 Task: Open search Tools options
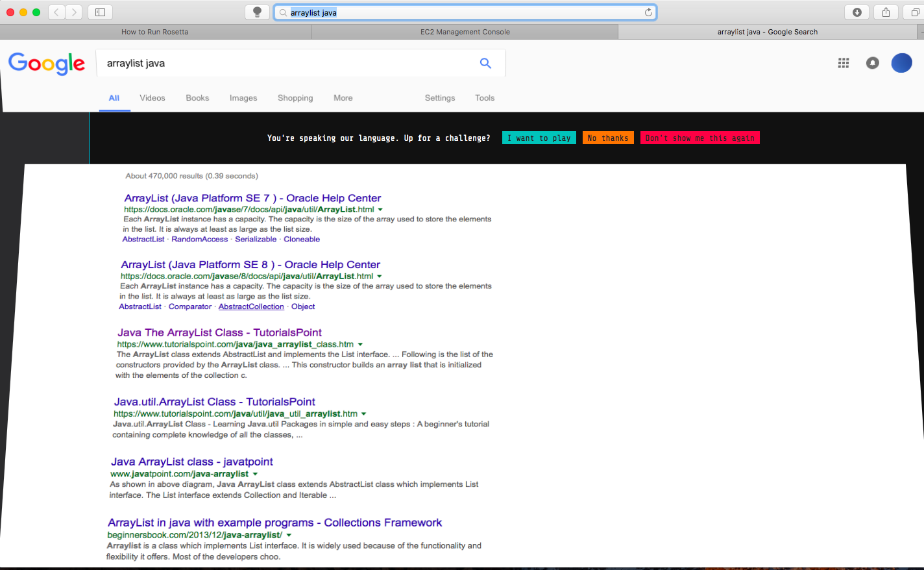[485, 98]
